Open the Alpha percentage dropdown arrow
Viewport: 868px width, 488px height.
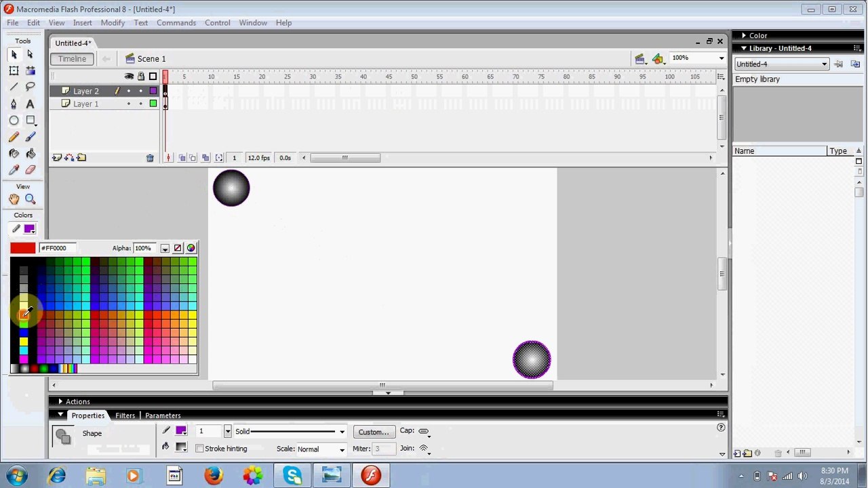(165, 249)
